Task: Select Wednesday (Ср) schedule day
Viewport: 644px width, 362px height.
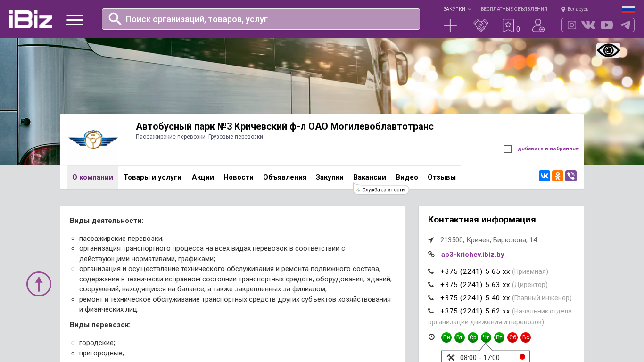Action: pyautogui.click(x=473, y=337)
